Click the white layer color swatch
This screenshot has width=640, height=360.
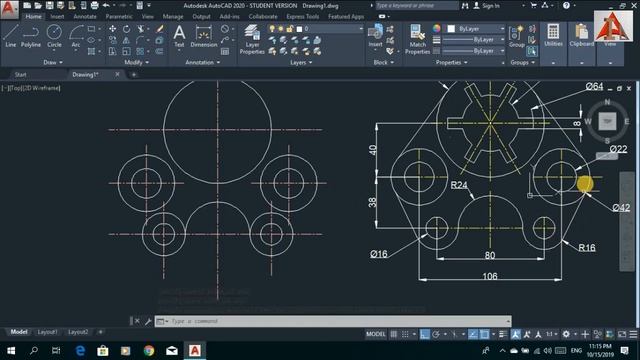[299, 29]
